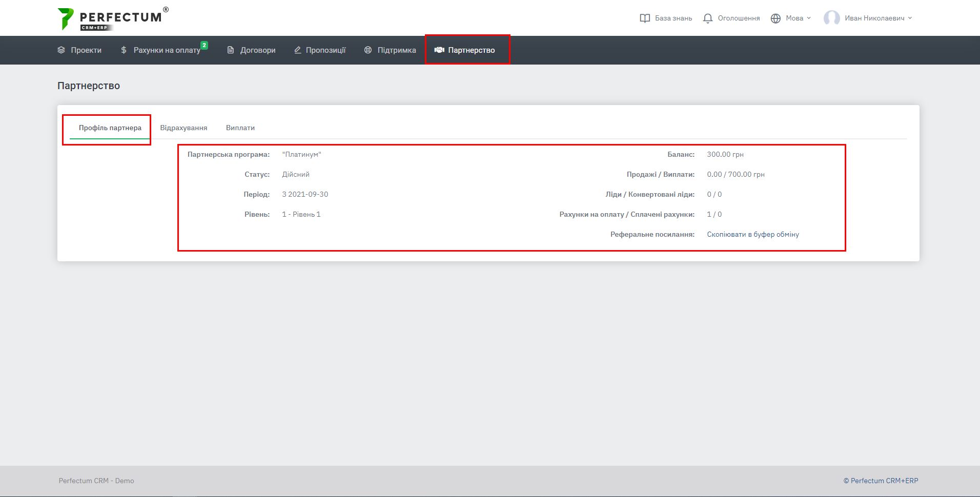This screenshot has height=497, width=980.
Task: Click the book icon for База знань
Action: coord(645,18)
